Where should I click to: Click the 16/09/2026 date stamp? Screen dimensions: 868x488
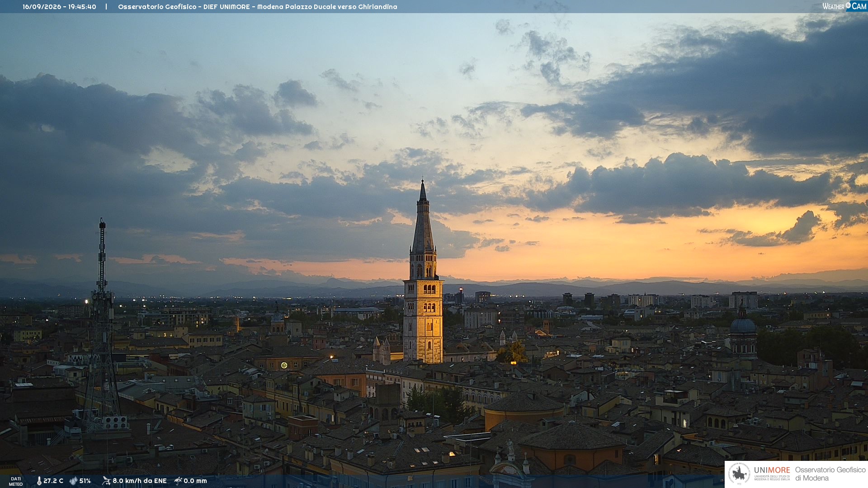[x=42, y=7]
